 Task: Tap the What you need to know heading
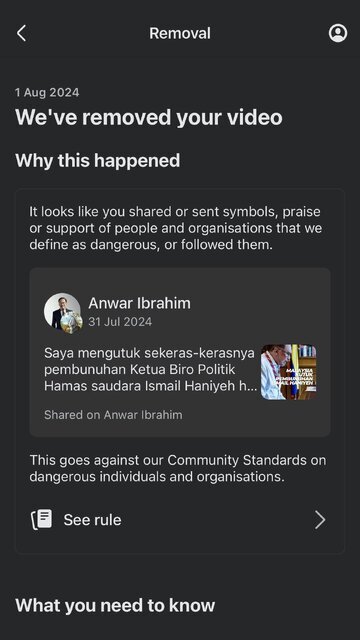tap(115, 605)
